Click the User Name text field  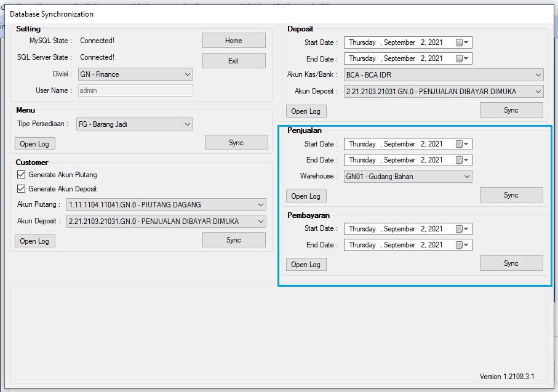(135, 90)
